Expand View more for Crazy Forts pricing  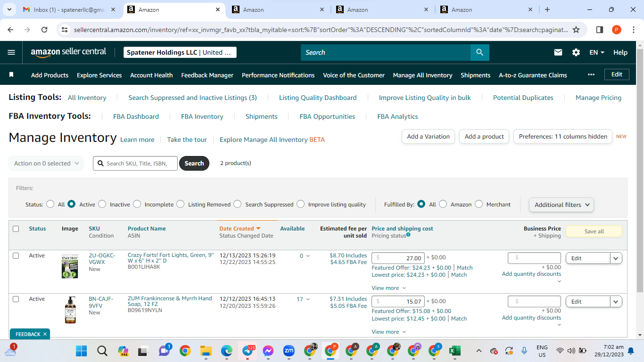(x=389, y=288)
